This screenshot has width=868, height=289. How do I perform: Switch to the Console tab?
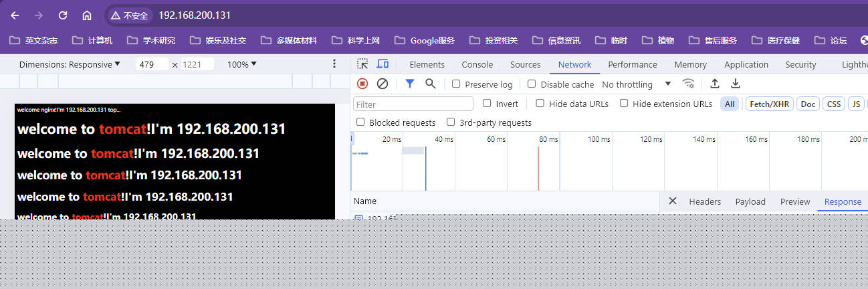477,64
